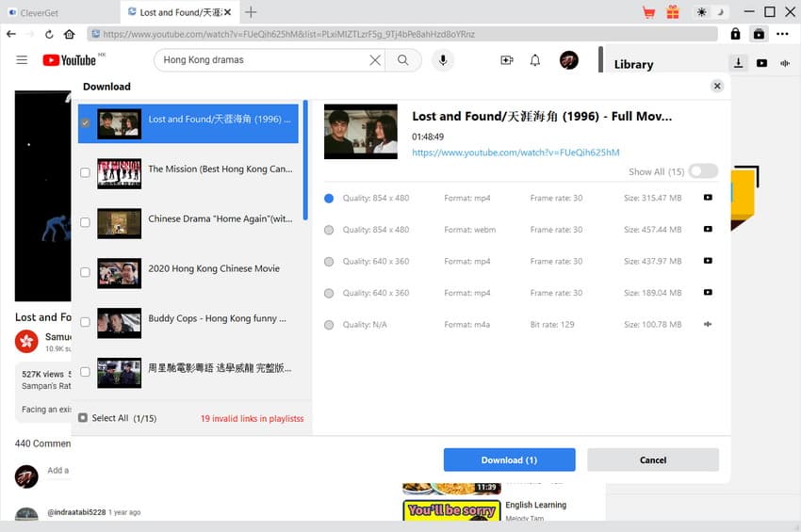This screenshot has width=801, height=532.
Task: Check the 周星馳電影 playlist item
Action: [86, 372]
